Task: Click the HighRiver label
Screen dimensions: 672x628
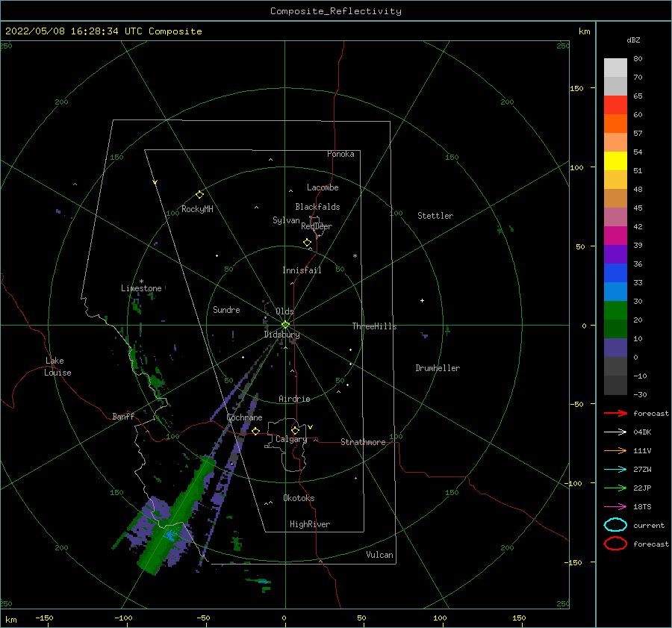Action: pyautogui.click(x=310, y=524)
